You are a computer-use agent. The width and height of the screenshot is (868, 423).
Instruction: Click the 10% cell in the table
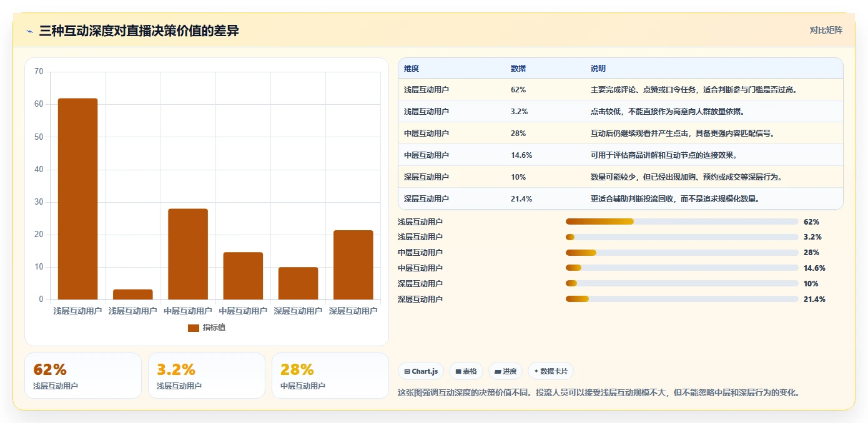point(518,177)
